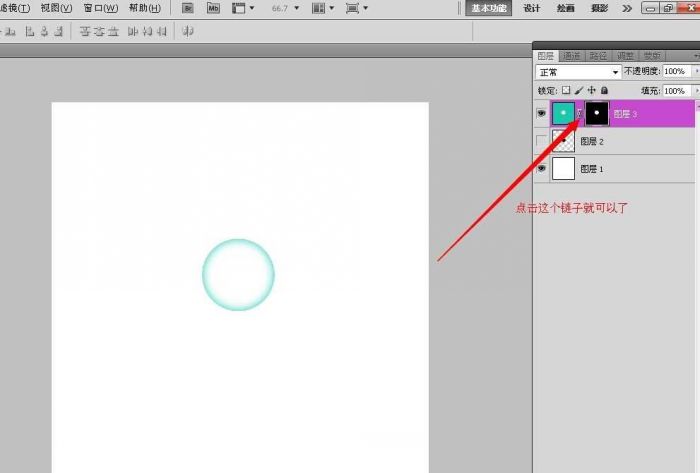700x473 pixels.
Task: Click the chain link icon on 图层 3
Action: (x=580, y=114)
